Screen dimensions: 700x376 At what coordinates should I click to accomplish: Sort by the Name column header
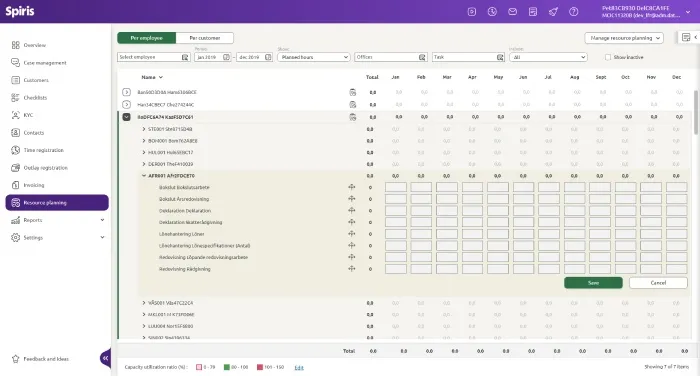pos(152,77)
